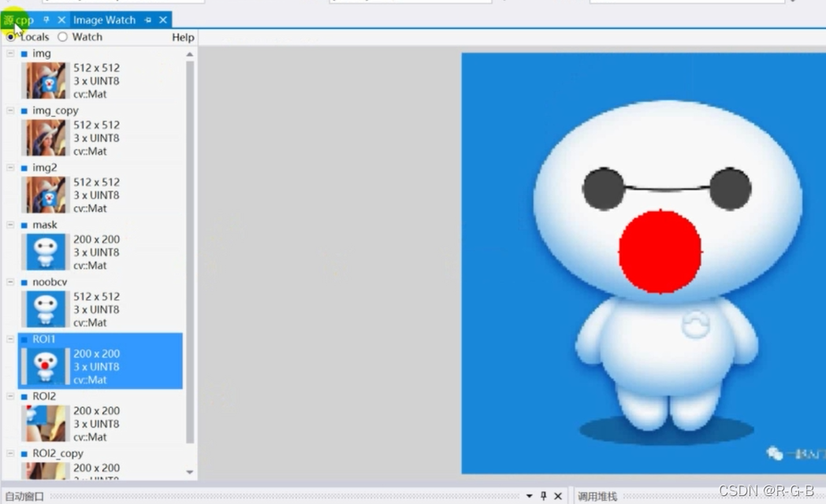The height and width of the screenshot is (504, 826).
Task: Open the Help link in Image Watch
Action: point(183,37)
